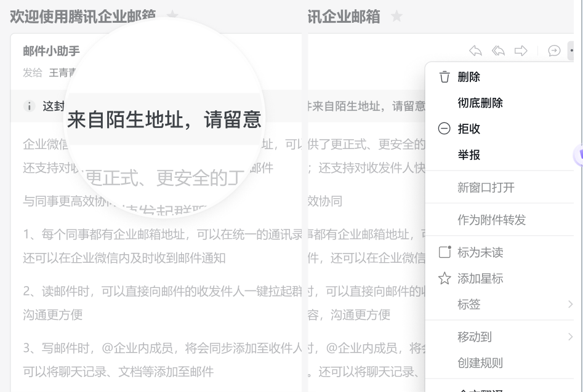Click the right pane text 效协同
Image resolution: width=583 pixels, height=392 pixels.
325,201
